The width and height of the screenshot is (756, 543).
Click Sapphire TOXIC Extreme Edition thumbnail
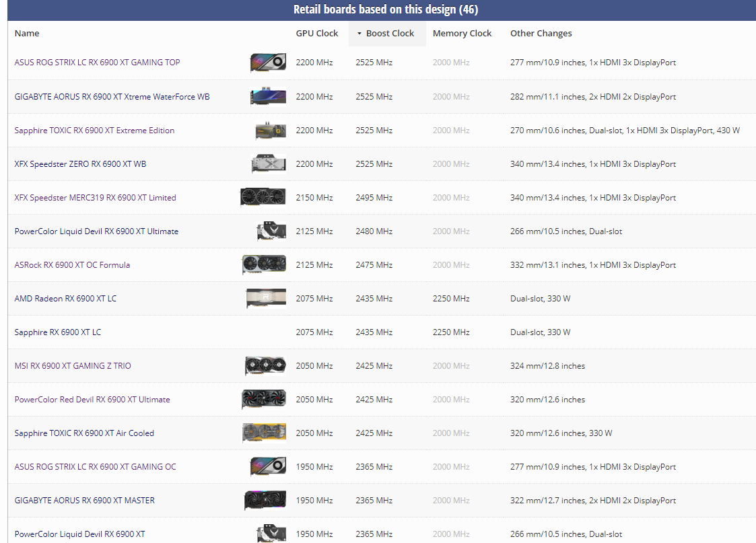(x=271, y=130)
